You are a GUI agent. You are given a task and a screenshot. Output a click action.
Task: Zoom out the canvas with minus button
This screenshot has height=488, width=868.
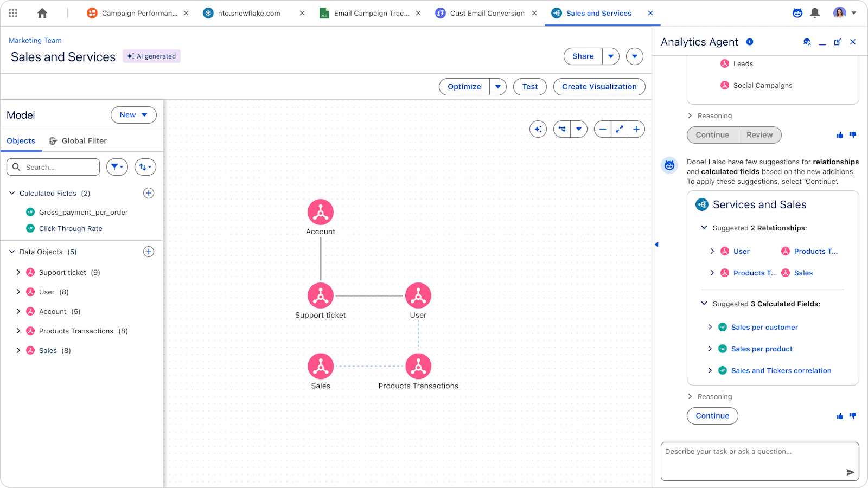click(603, 129)
